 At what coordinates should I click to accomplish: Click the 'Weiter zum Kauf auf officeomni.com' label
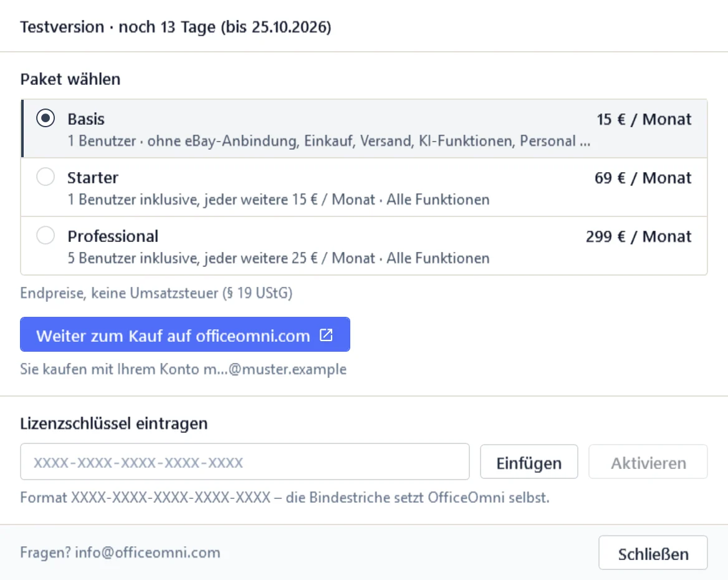pyautogui.click(x=173, y=336)
